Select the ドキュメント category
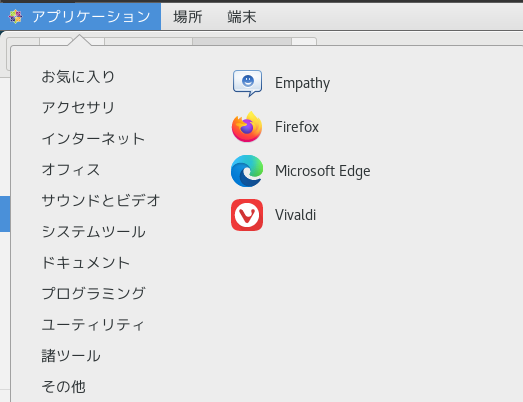This screenshot has height=402, width=523. [86, 263]
